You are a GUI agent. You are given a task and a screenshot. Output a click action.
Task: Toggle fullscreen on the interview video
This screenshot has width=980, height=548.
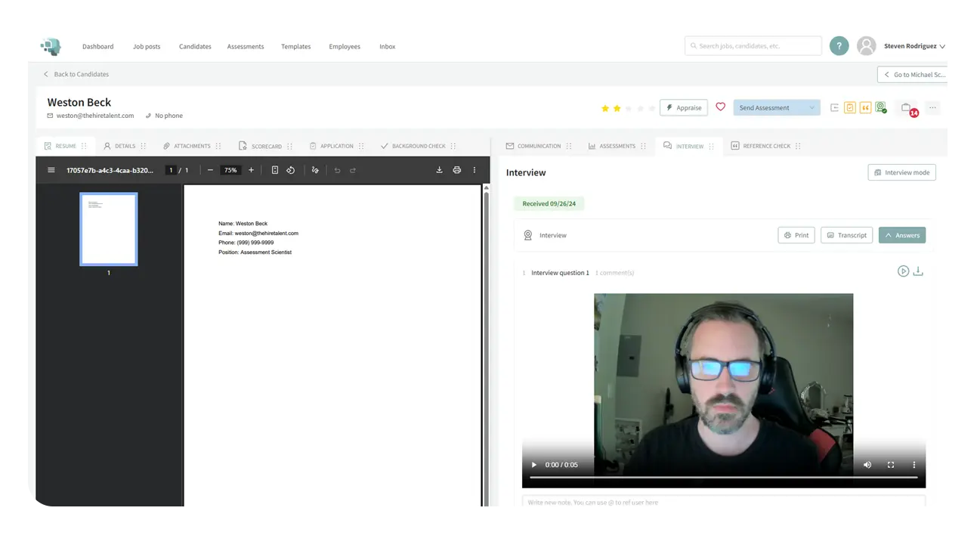pos(891,465)
